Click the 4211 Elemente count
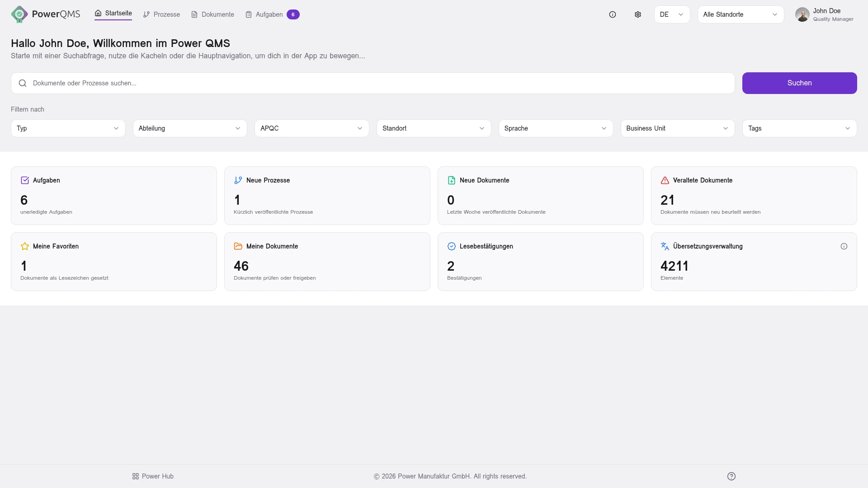The width and height of the screenshot is (868, 488). click(675, 266)
